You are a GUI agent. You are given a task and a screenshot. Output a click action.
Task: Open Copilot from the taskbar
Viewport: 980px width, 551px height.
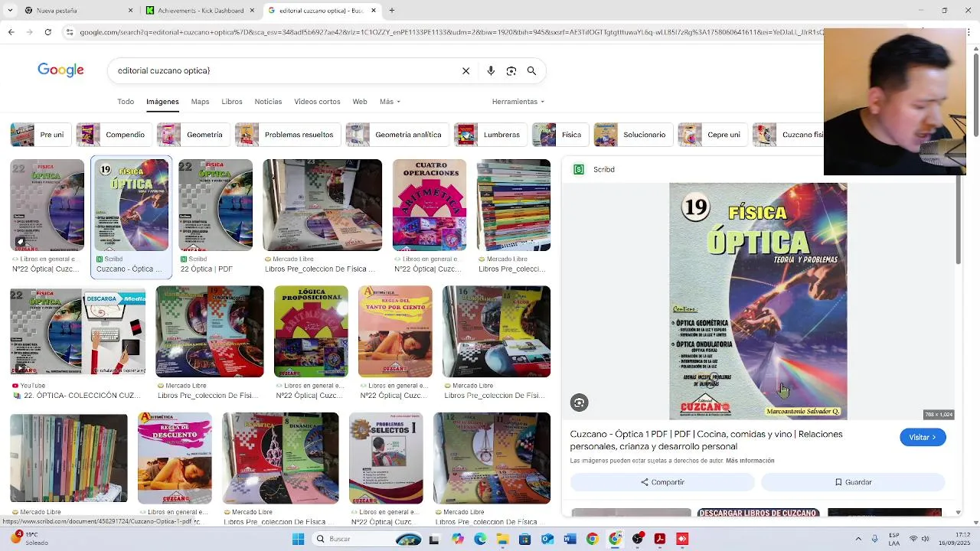pyautogui.click(x=457, y=539)
